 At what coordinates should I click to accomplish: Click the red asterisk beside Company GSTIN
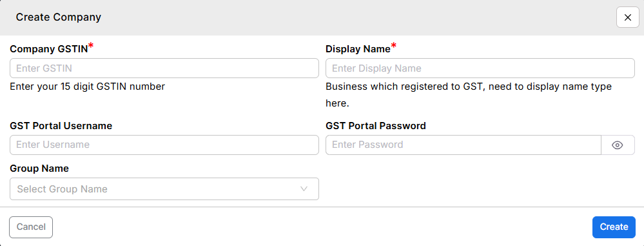(x=91, y=46)
